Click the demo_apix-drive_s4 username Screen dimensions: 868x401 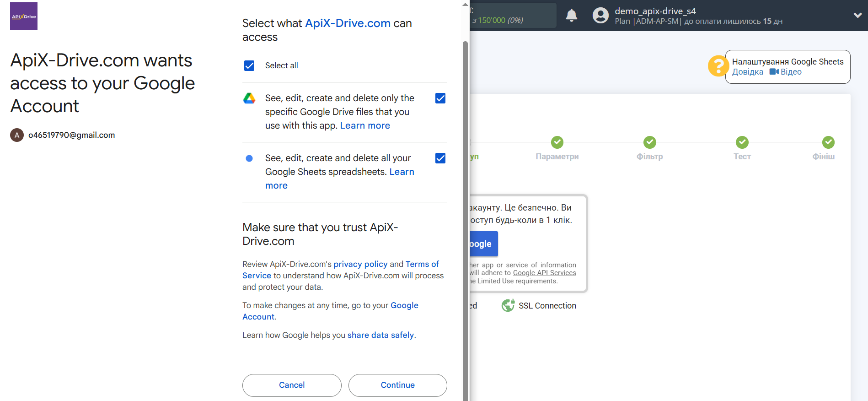655,11
